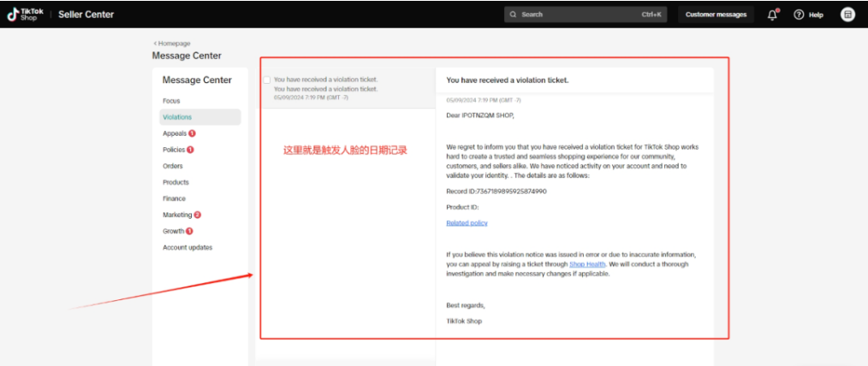Click the Help question mark icon
The image size is (868, 366).
tap(799, 15)
